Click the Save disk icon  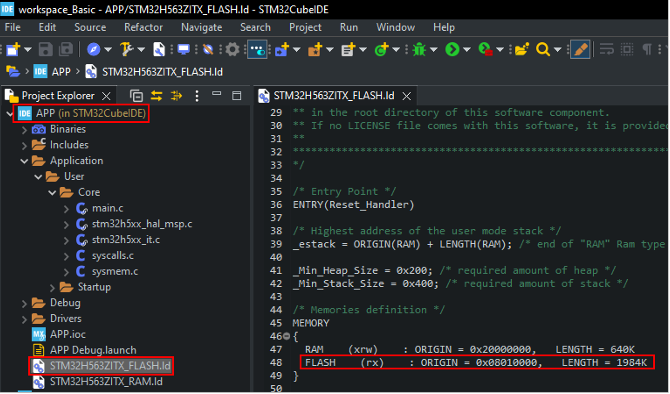[46, 50]
